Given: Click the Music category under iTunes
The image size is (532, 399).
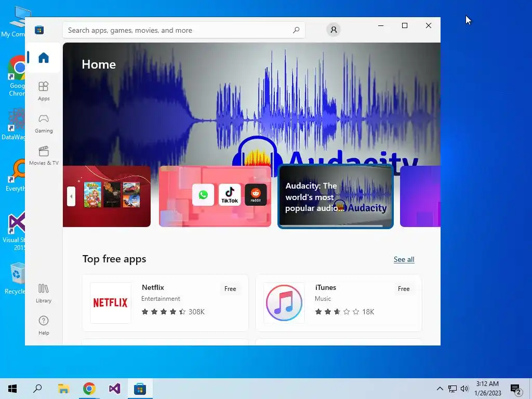Looking at the screenshot, I should point(323,299).
